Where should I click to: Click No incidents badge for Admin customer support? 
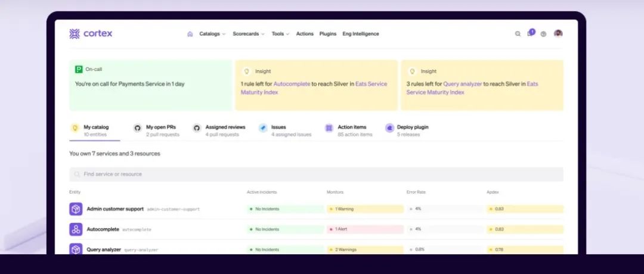285,209
